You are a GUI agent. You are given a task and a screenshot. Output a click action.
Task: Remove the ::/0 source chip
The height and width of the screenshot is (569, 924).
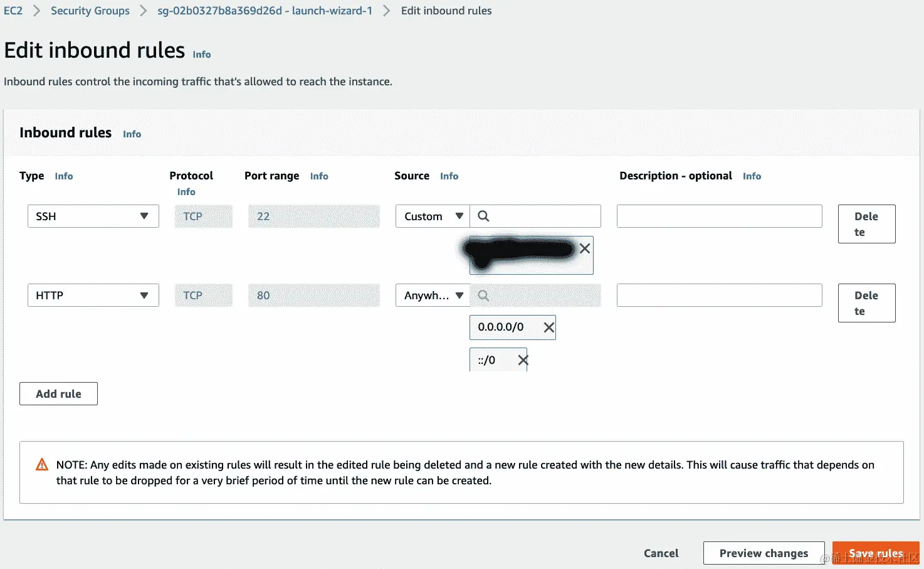[523, 360]
